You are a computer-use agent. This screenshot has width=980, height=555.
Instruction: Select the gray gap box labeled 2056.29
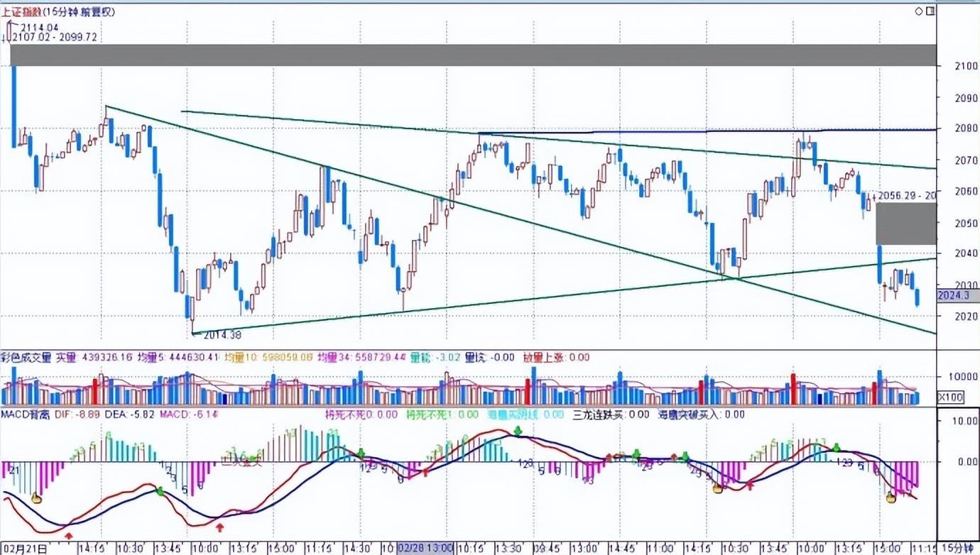click(906, 224)
